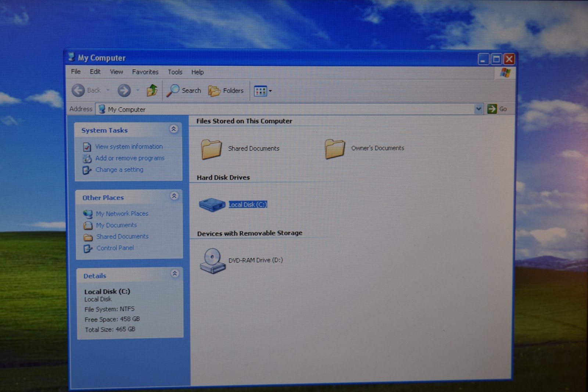Go up one folder level
588x392 pixels.
tap(152, 90)
